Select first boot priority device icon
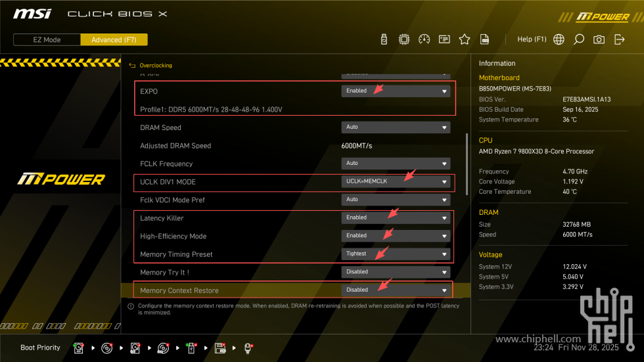This screenshot has width=644, height=362. pyautogui.click(x=79, y=348)
